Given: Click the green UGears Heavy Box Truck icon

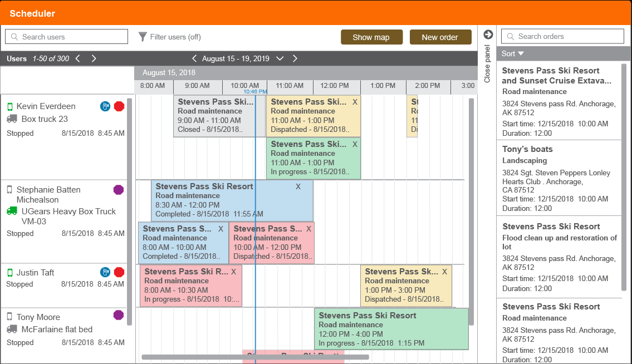Looking at the screenshot, I should (12, 211).
